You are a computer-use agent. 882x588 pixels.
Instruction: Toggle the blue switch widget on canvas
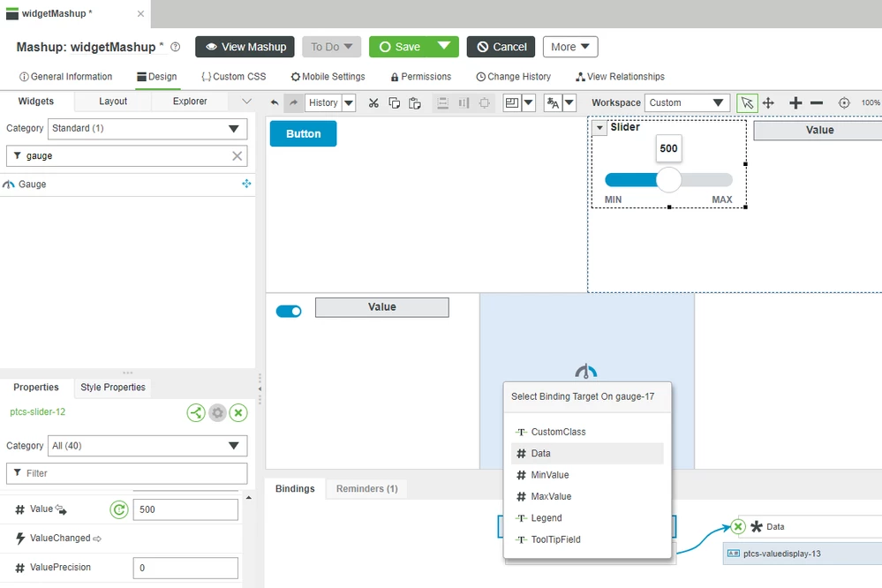click(x=289, y=311)
